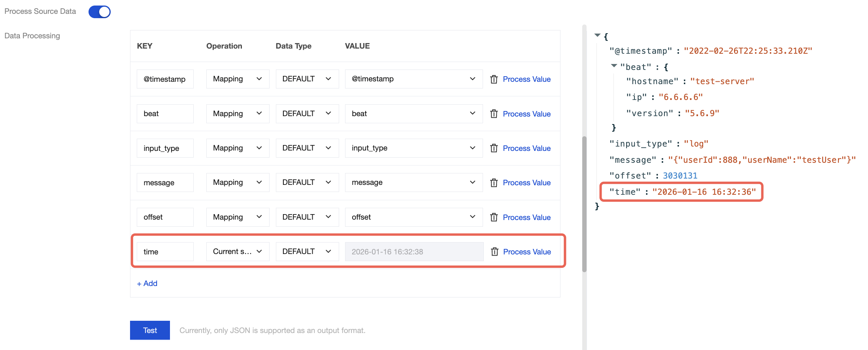868x350 pixels.
Task: Toggle the Process Source Data switch
Action: (x=100, y=12)
